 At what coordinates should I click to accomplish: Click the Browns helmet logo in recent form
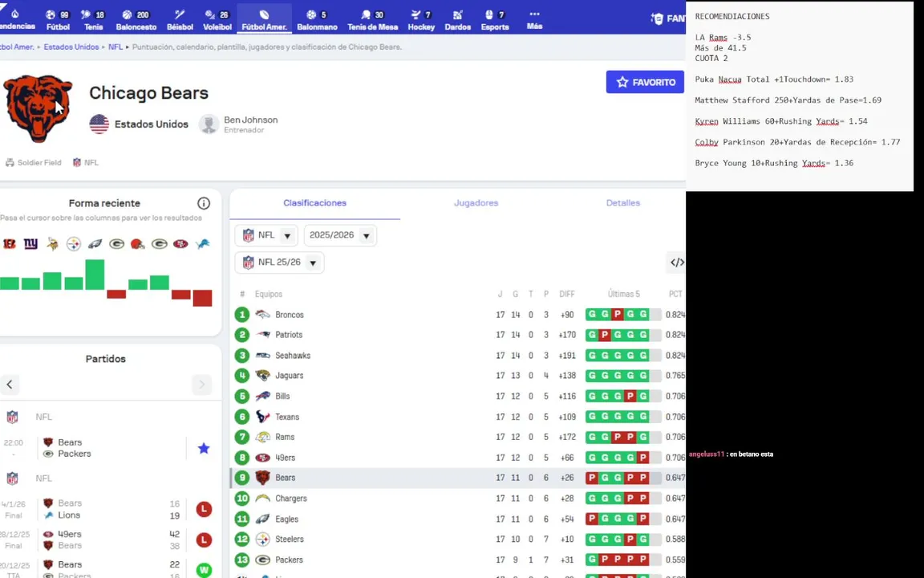coord(138,243)
